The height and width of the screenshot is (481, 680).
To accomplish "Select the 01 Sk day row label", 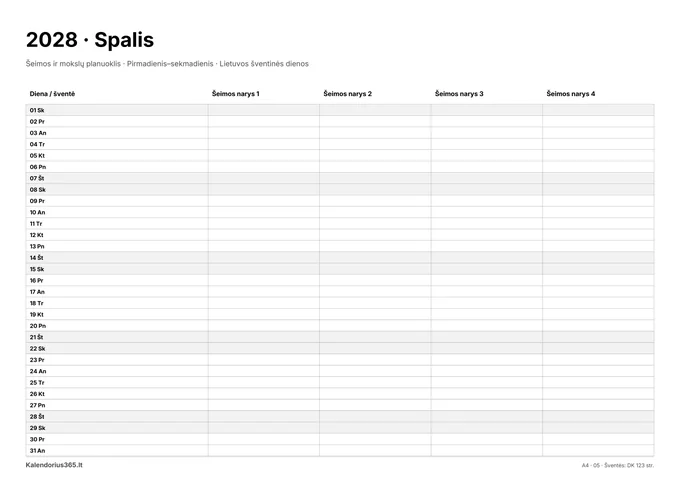I will pyautogui.click(x=37, y=110).
